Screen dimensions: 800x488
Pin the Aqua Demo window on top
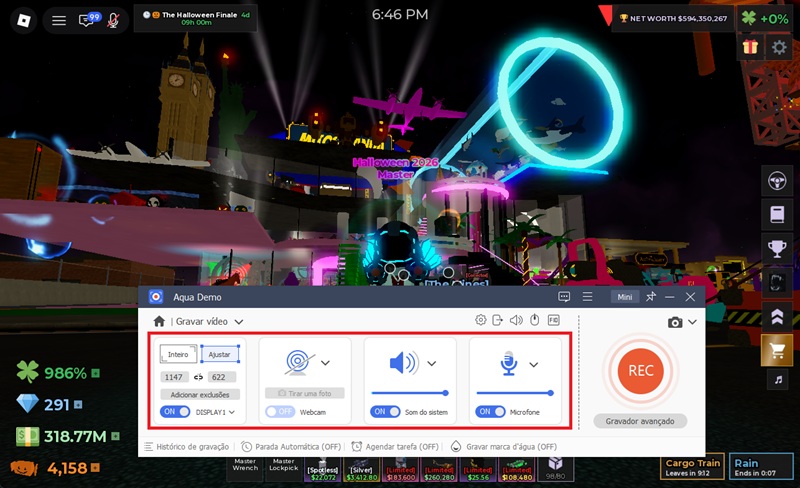point(651,297)
